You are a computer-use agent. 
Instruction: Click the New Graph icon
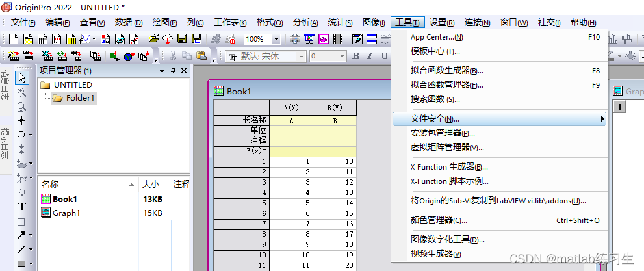pyautogui.click(x=57, y=40)
